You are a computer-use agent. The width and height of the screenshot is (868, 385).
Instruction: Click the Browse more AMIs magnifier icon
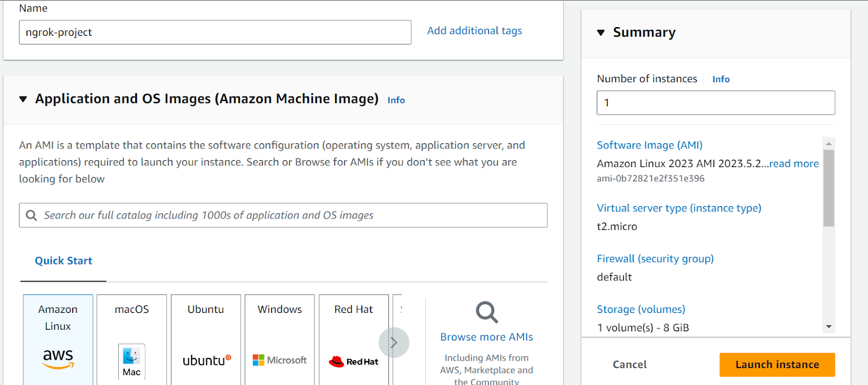tap(487, 312)
